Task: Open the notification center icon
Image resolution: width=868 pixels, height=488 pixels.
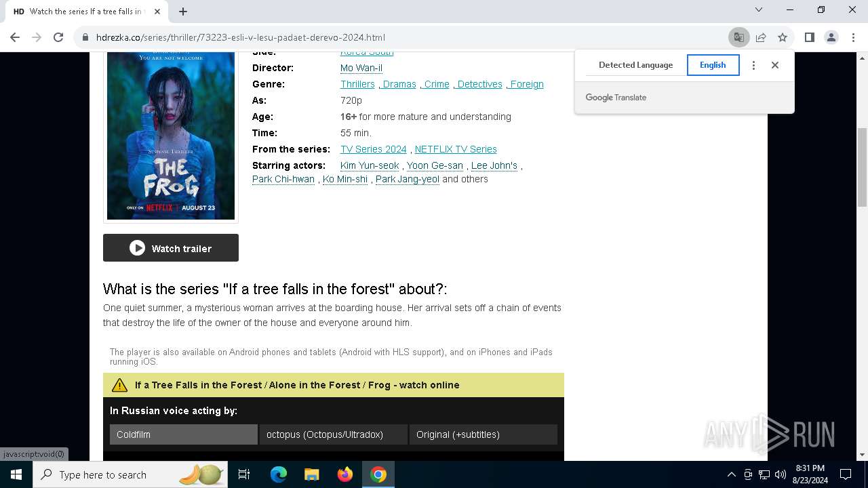Action: click(x=846, y=474)
